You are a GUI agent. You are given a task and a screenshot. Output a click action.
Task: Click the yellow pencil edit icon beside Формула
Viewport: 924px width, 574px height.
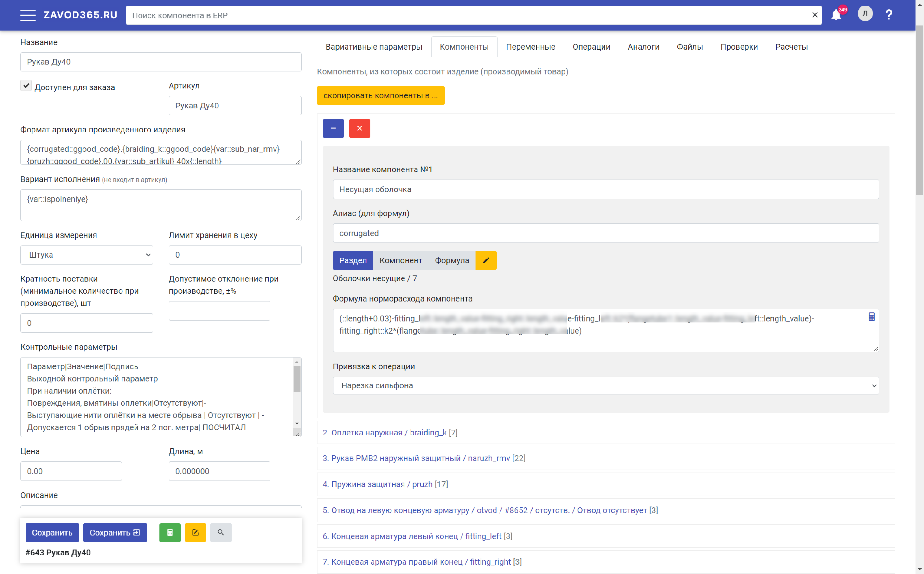pos(486,260)
